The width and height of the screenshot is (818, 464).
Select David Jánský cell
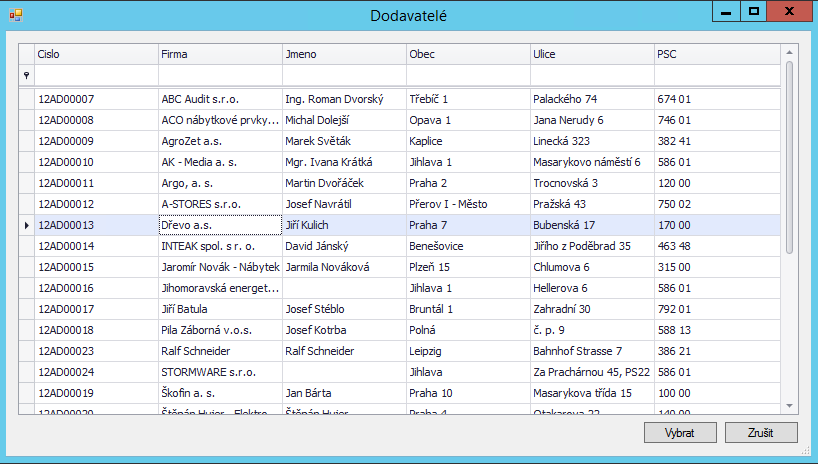point(344,246)
